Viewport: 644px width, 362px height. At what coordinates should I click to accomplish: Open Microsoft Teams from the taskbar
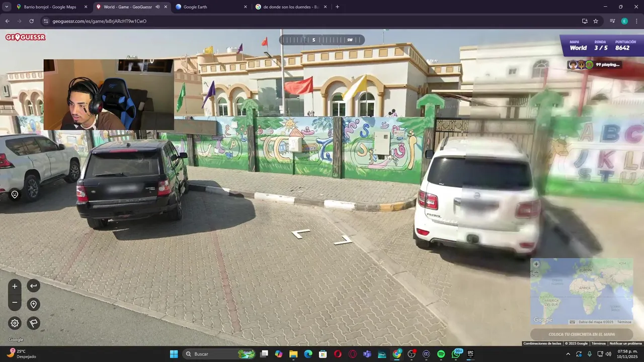pyautogui.click(x=367, y=354)
